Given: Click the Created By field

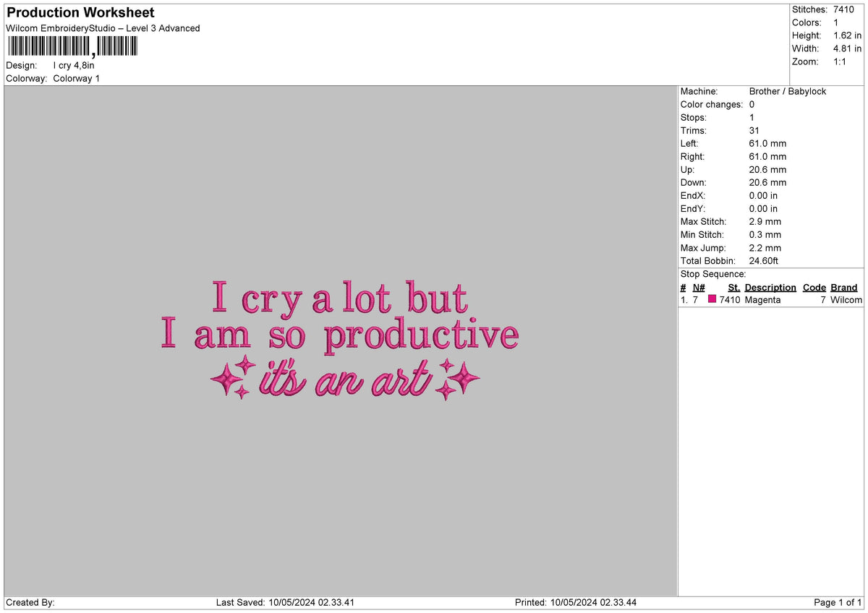Looking at the screenshot, I should 29,601.
